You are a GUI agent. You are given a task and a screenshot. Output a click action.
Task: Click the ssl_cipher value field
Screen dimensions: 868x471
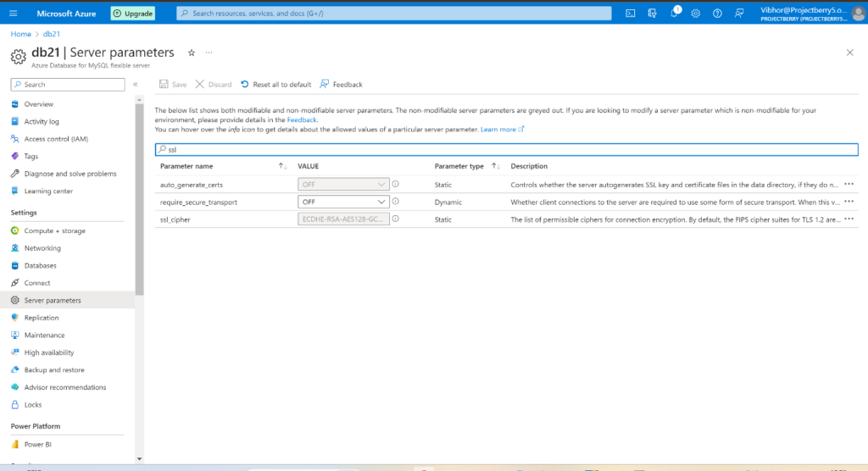(343, 219)
